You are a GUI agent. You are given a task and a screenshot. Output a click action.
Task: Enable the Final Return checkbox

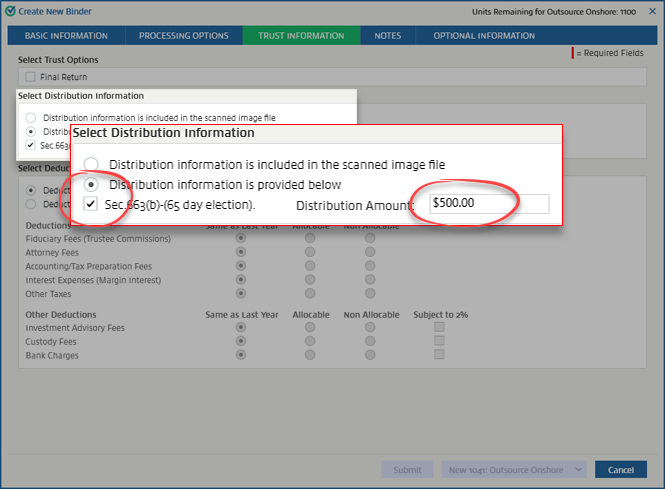point(30,77)
